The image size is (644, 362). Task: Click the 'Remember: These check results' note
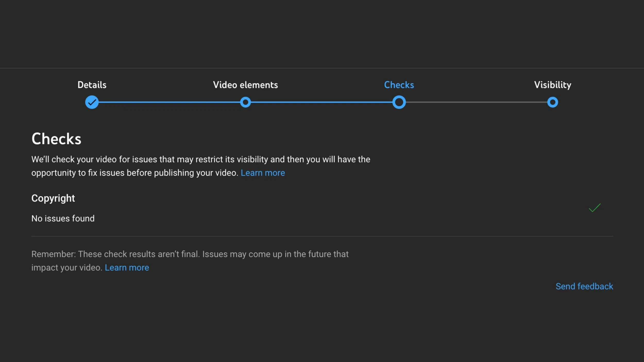190,261
